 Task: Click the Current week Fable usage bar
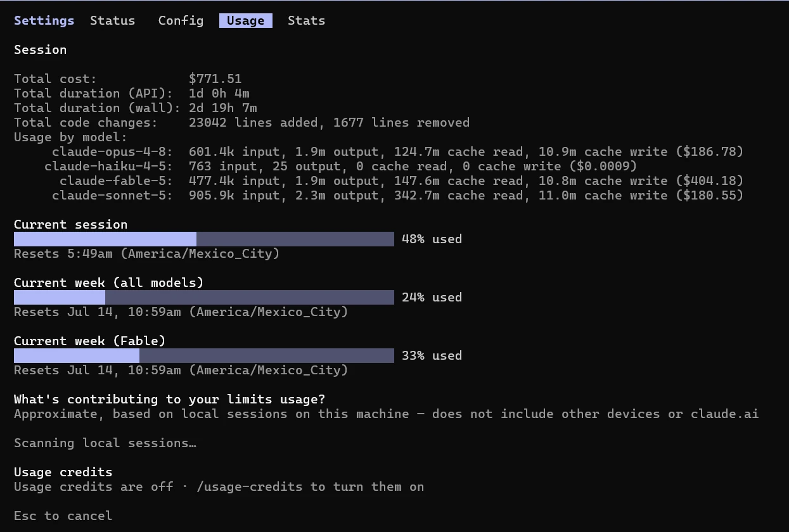click(204, 355)
